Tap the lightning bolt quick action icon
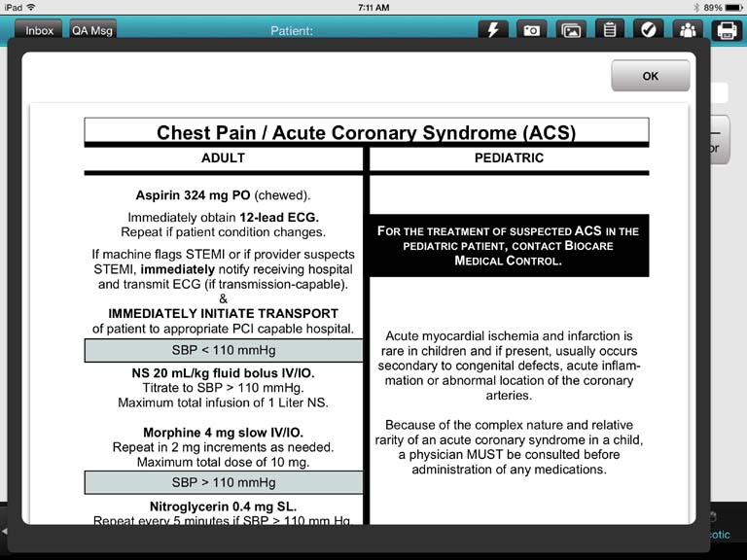The width and height of the screenshot is (747, 560). 492,30
